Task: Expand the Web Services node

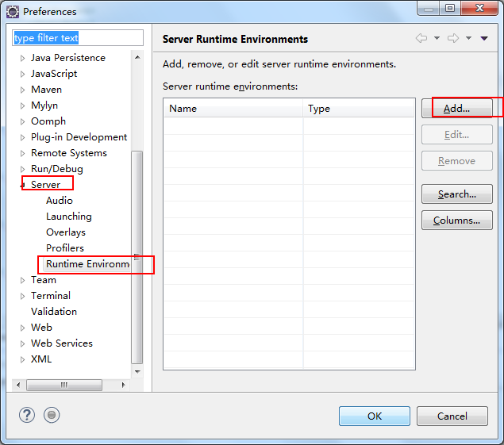Action: (22, 343)
